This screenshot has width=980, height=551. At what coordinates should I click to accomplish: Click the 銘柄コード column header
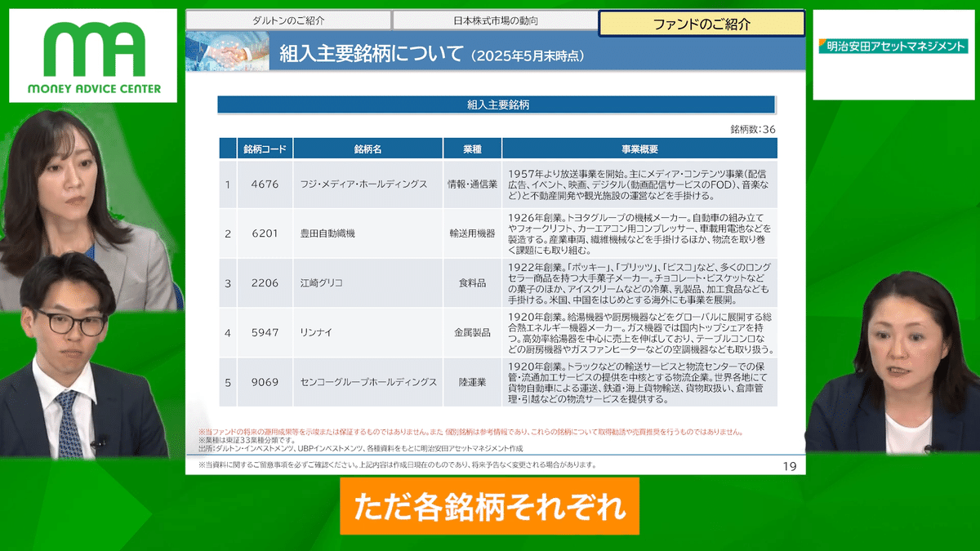coord(265,149)
